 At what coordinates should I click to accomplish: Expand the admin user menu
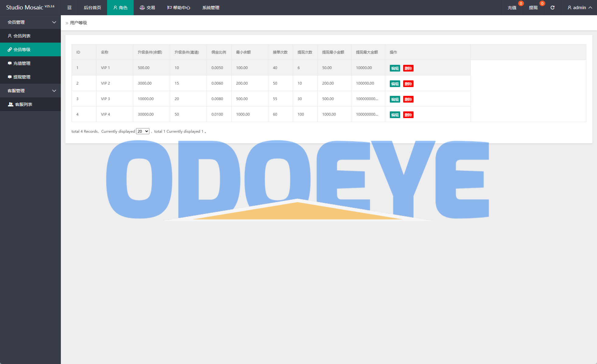(x=579, y=8)
